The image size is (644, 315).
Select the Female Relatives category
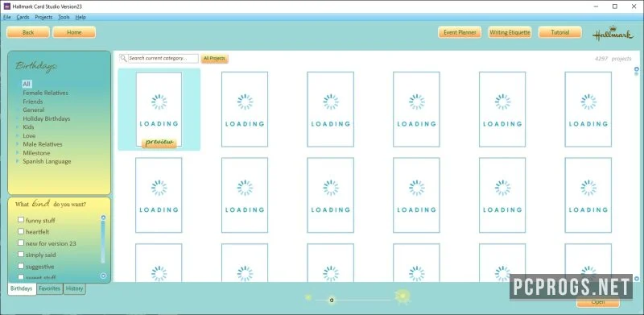tap(46, 93)
